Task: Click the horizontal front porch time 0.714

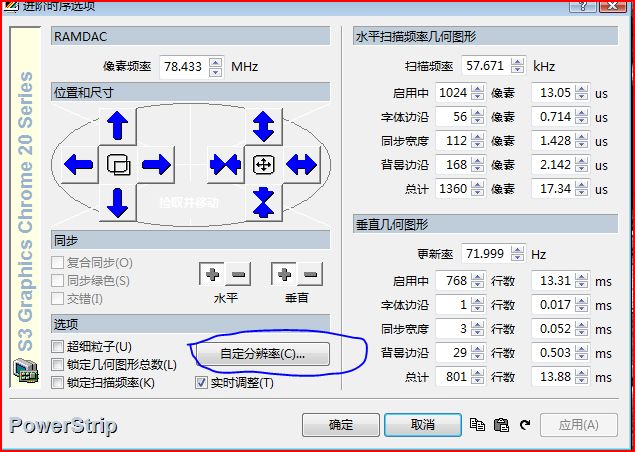Action: pyautogui.click(x=555, y=117)
